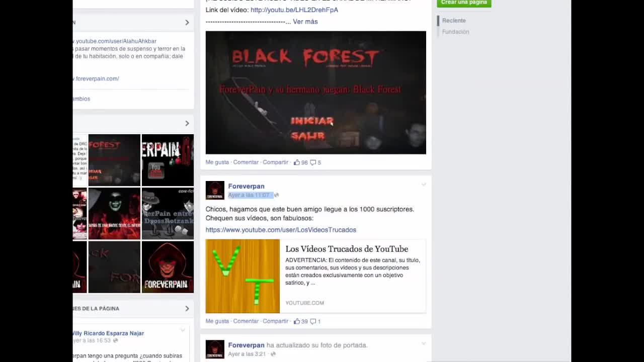Open the LosVideosTrucados YouTube channel link
The height and width of the screenshot is (362, 644).
click(x=281, y=230)
